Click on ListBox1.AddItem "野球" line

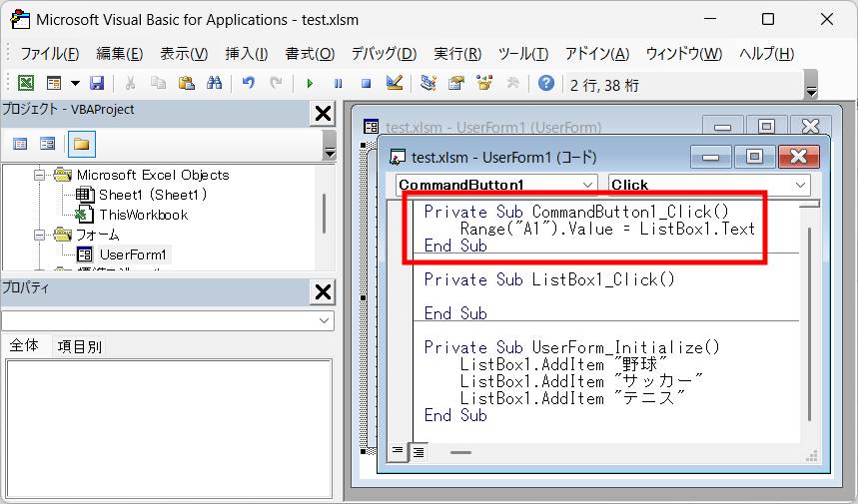click(563, 364)
